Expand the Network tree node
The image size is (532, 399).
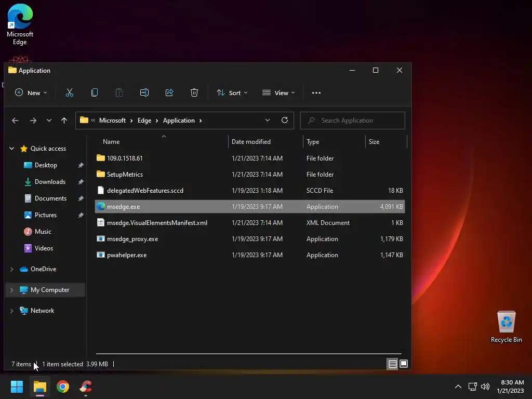click(12, 311)
